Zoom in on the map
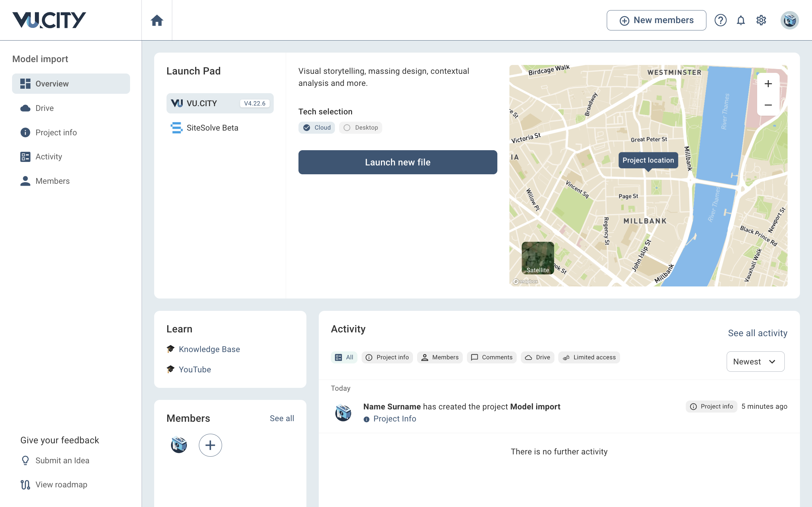This screenshot has height=507, width=812. [x=768, y=84]
